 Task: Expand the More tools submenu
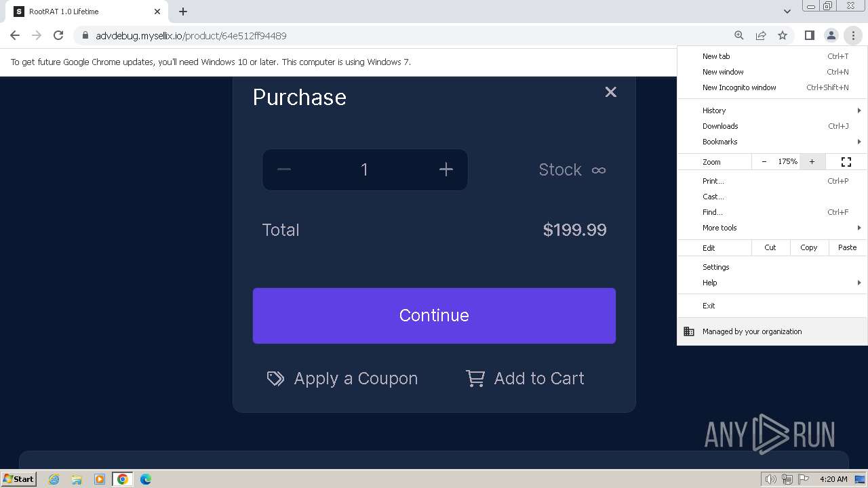point(772,228)
